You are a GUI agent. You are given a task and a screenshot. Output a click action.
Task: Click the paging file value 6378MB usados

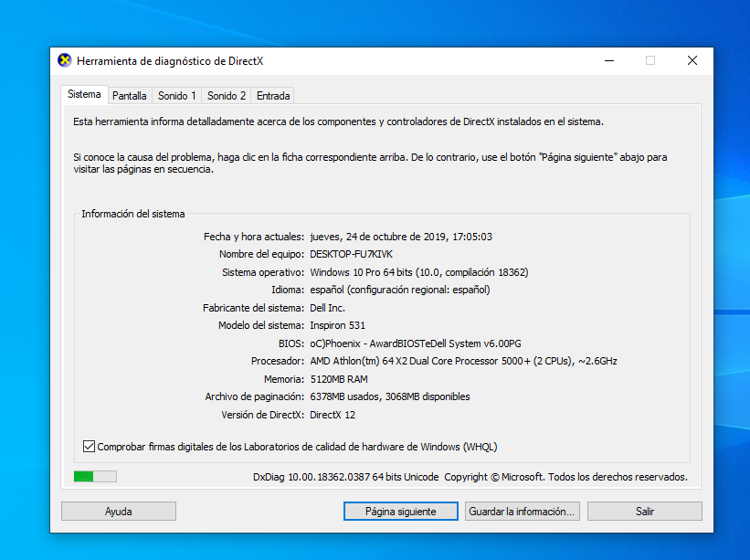390,396
